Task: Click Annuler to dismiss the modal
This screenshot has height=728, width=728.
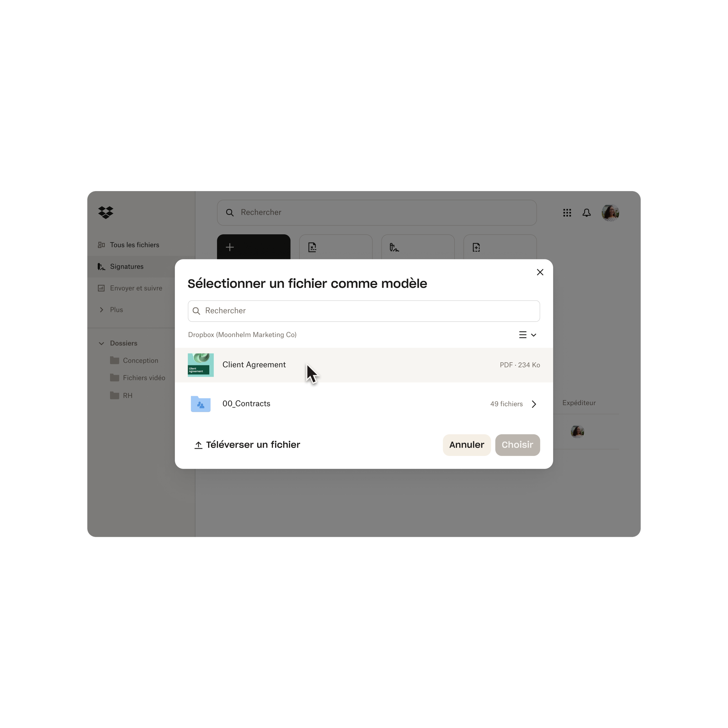Action: [466, 445]
